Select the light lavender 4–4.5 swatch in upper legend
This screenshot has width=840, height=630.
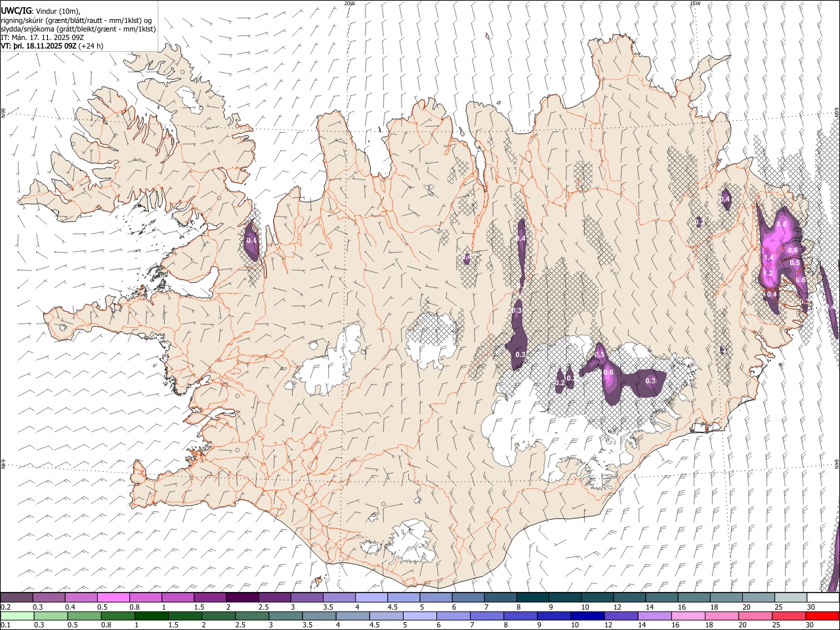(371, 598)
